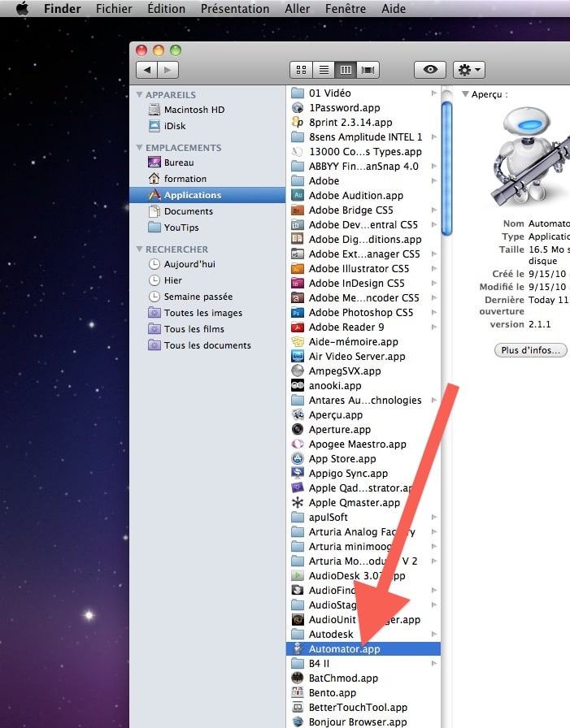
Task: Open the Finder menu
Action: click(x=63, y=9)
